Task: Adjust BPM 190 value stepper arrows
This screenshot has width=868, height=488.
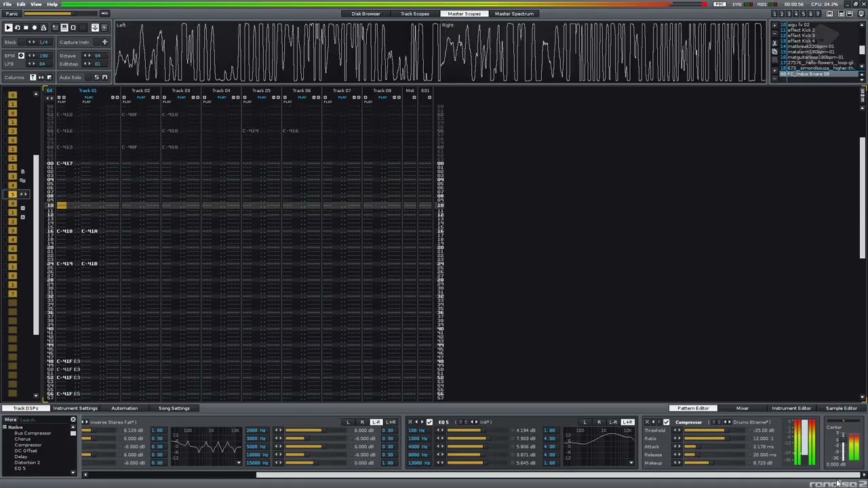Action: (32, 56)
